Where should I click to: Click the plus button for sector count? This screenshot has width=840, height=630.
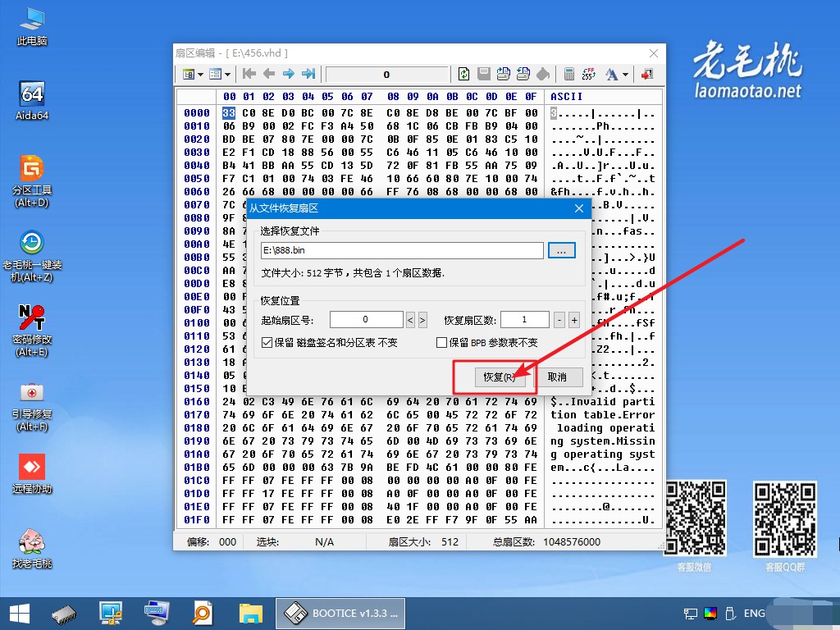tap(574, 321)
